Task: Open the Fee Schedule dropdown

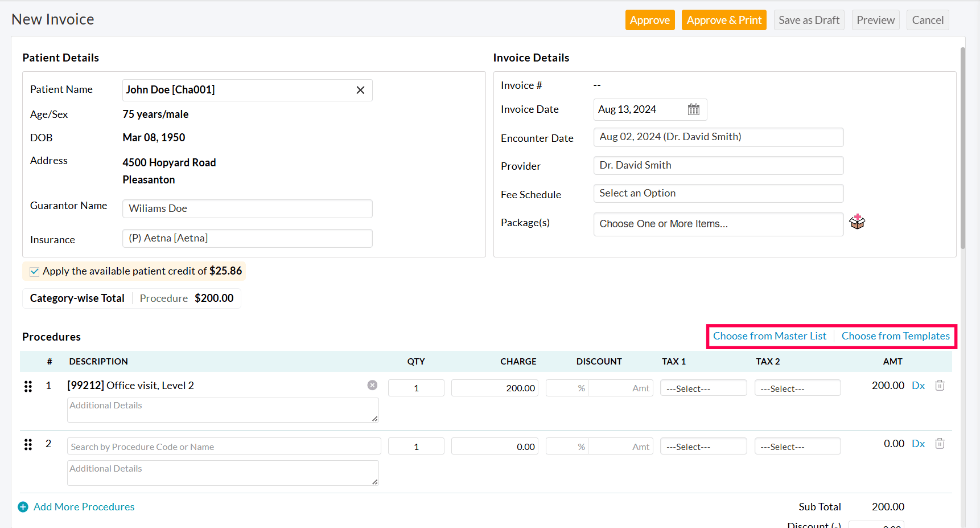Action: tap(718, 193)
